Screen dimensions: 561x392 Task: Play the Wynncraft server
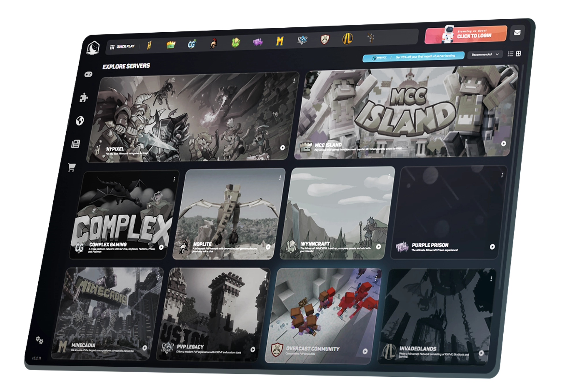[x=379, y=246]
